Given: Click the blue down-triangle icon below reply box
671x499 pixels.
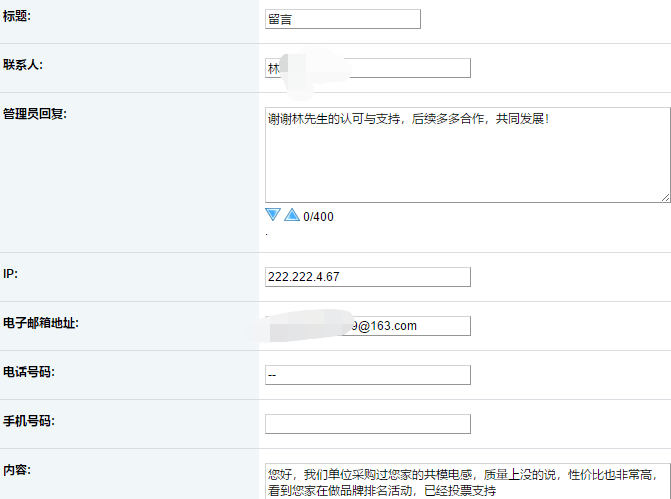Looking at the screenshot, I should [x=273, y=215].
